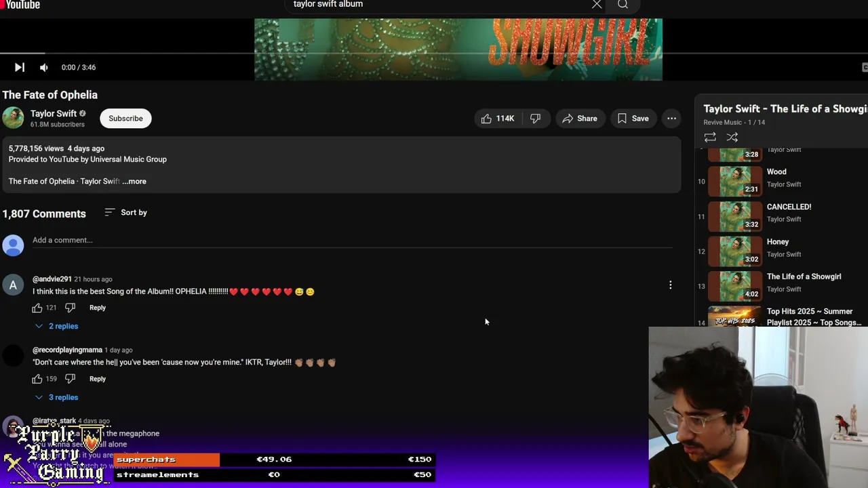The height and width of the screenshot is (488, 868).
Task: Click the search magnifier icon
Action: click(623, 5)
